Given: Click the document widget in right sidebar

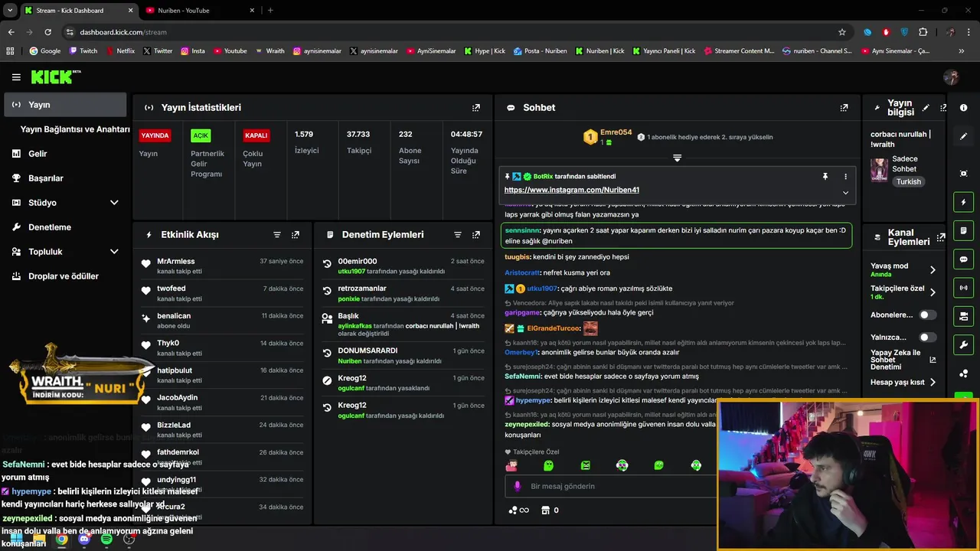Looking at the screenshot, I should pos(964,230).
